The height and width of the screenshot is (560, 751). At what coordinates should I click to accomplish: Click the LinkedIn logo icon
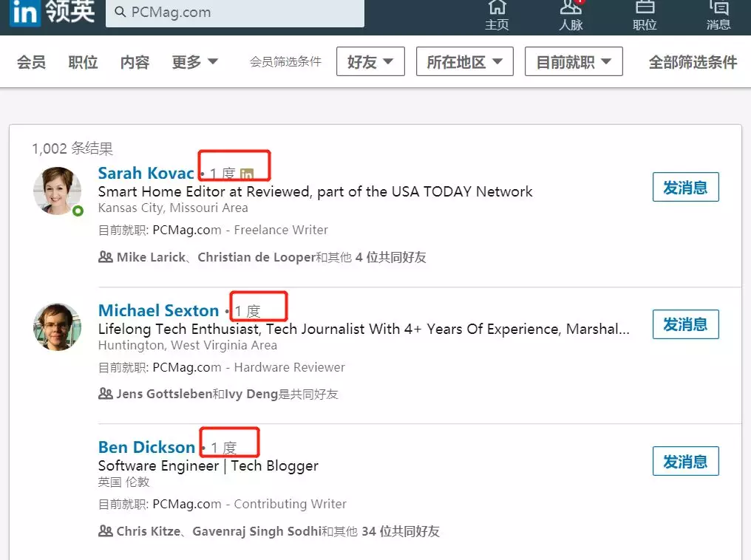coord(25,12)
